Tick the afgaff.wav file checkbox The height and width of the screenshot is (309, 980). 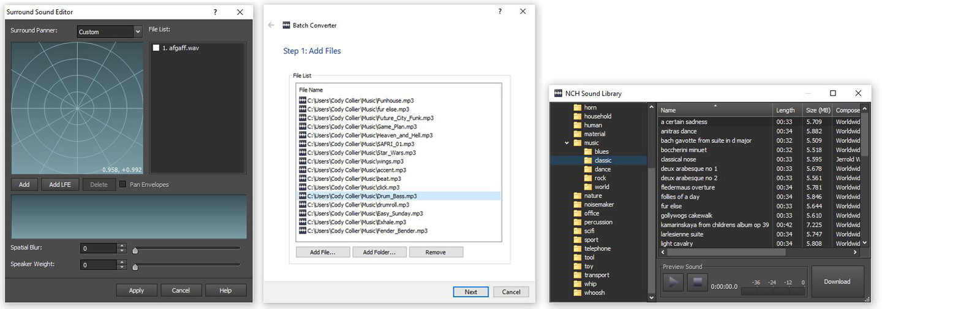click(156, 48)
